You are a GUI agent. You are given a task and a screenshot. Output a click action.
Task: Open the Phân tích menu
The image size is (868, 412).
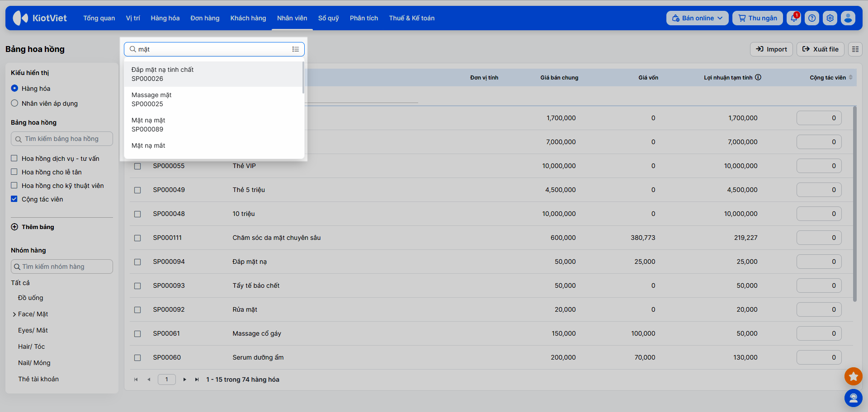click(364, 18)
